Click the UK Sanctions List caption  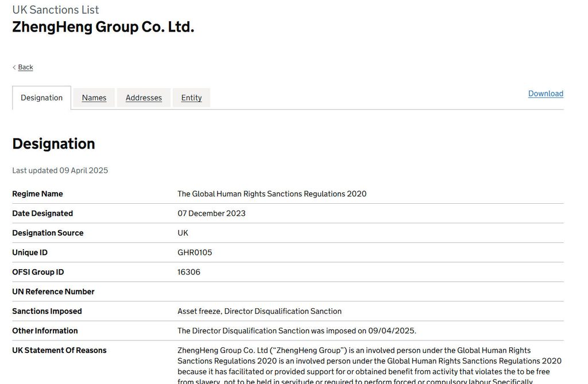click(56, 10)
